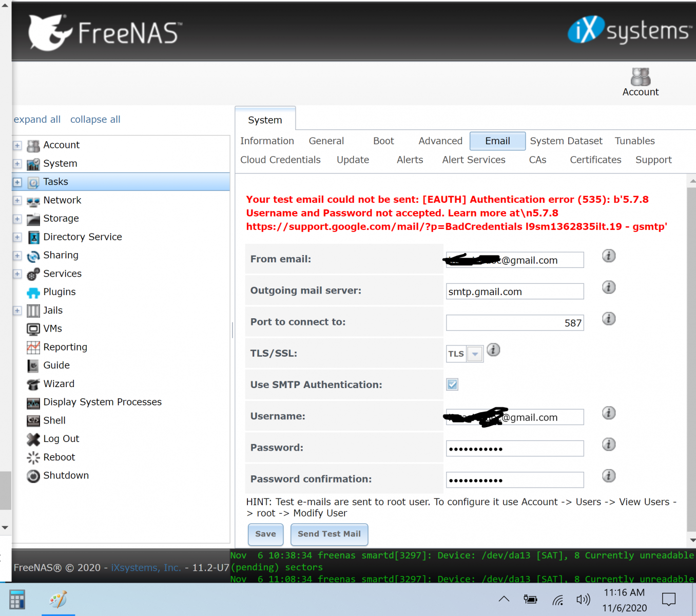Show info tooltip for From email

pyautogui.click(x=609, y=256)
